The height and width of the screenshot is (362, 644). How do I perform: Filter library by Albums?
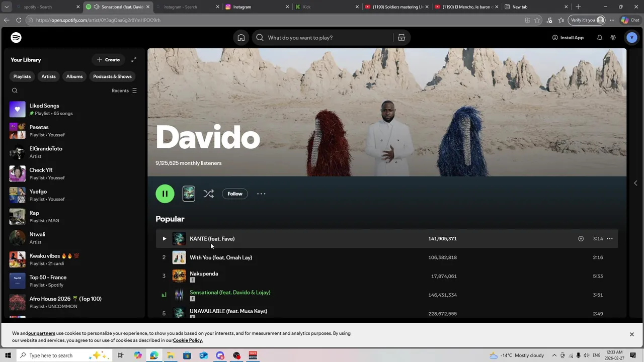coord(74,76)
